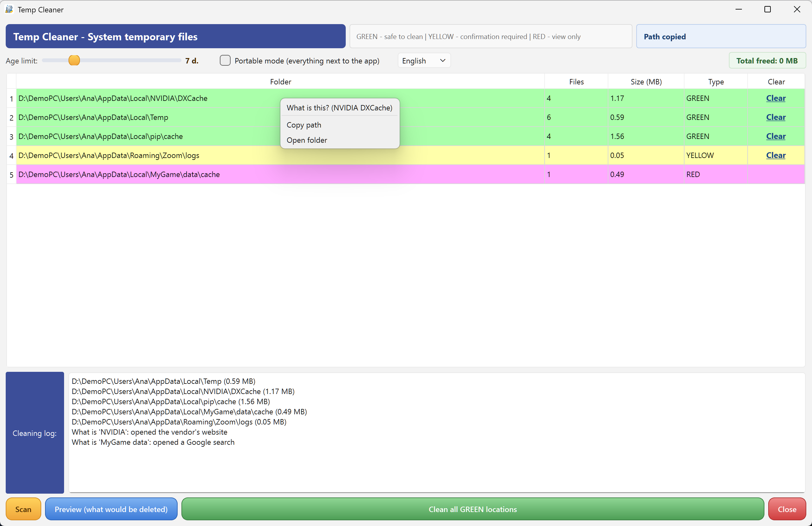
Task: Click Clear link for Local\Temp row
Action: 776,117
